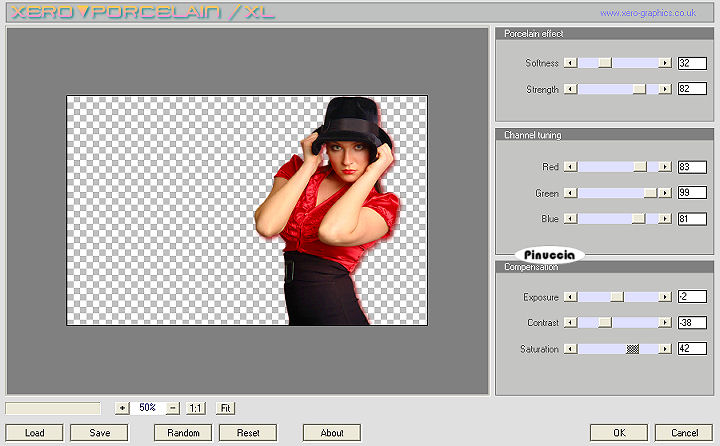Increase Blue using the right arrow

pos(665,219)
